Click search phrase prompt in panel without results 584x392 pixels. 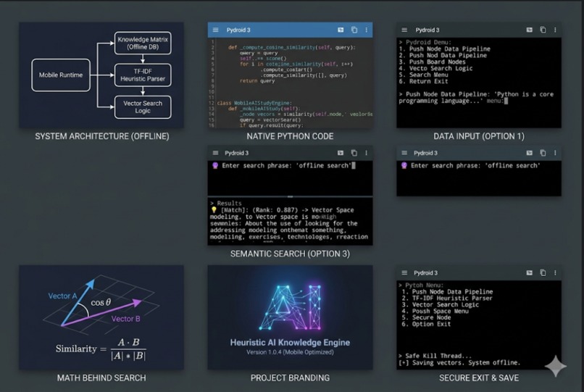[x=472, y=165]
